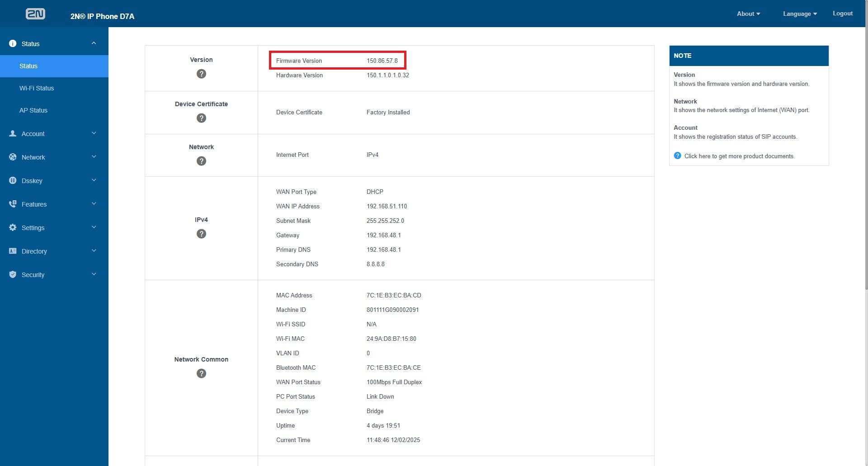Select Device Type value Bridge
Image resolution: width=868 pixels, height=466 pixels.
point(375,411)
